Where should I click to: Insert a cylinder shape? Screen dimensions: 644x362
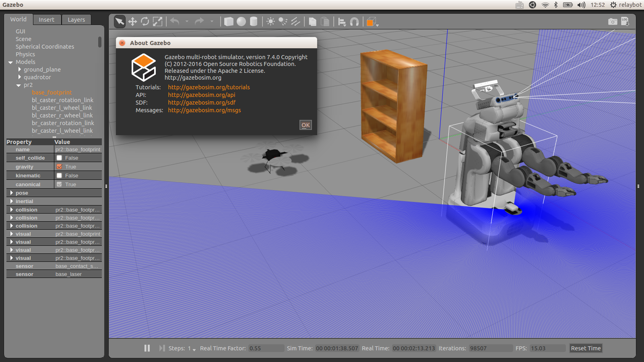tap(254, 21)
